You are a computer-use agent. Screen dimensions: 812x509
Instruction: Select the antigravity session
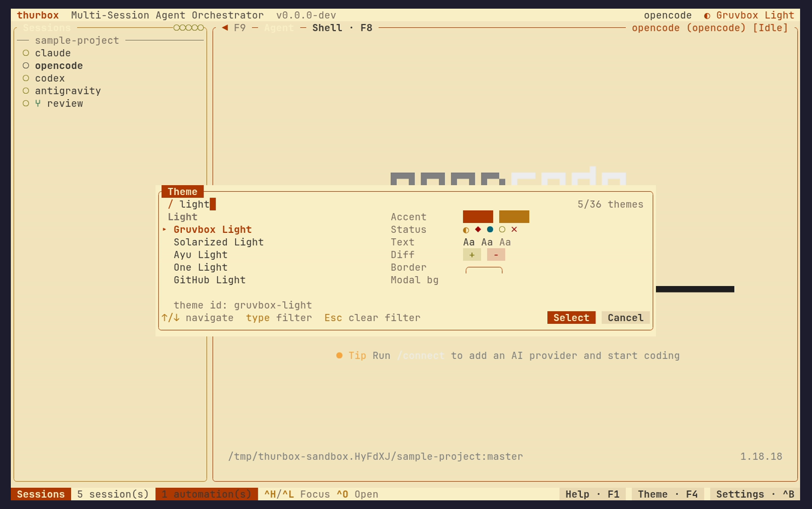click(68, 91)
